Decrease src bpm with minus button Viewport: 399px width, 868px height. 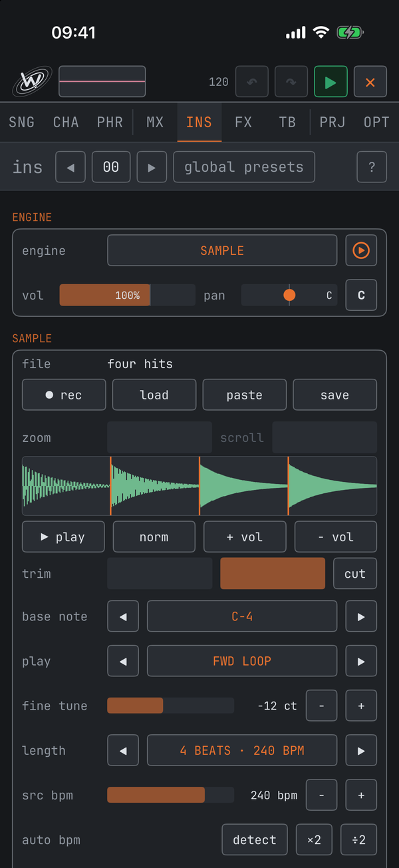322,795
